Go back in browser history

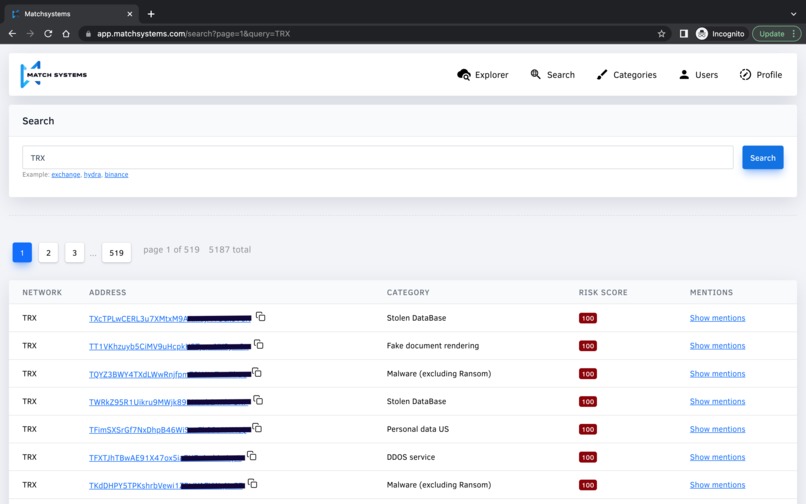tap(12, 33)
